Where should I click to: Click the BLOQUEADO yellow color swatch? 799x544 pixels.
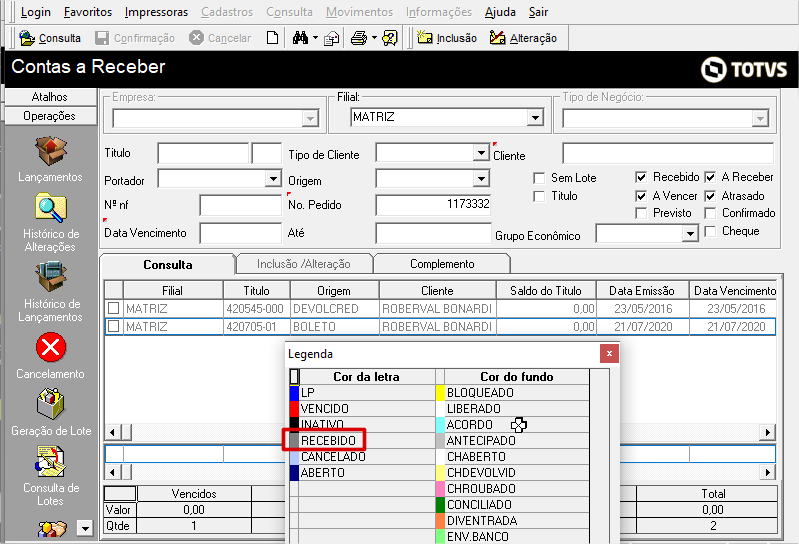coord(440,393)
